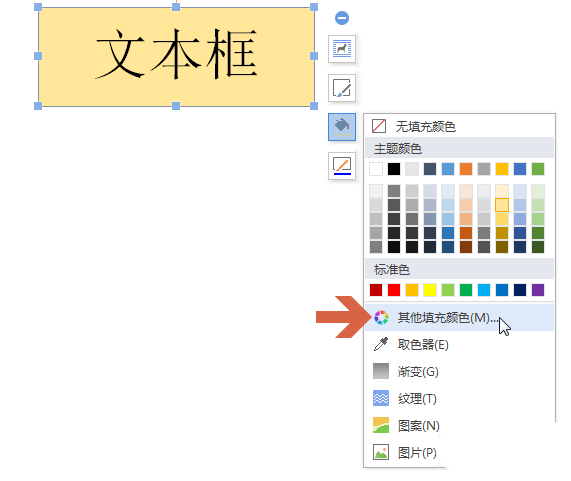Select the purple standard color swatch
571x481 pixels.
coord(538,290)
